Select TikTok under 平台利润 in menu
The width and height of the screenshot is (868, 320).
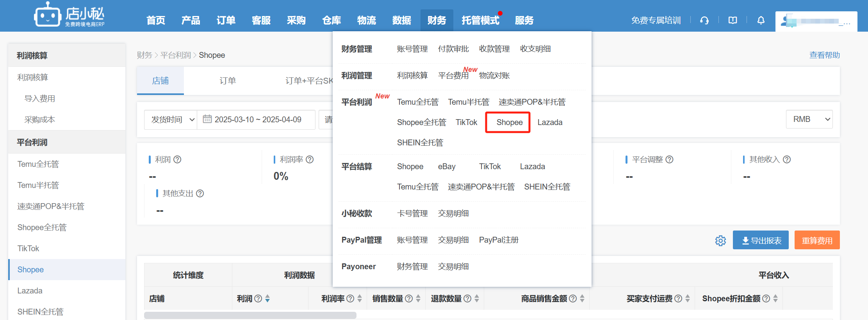[x=466, y=122]
